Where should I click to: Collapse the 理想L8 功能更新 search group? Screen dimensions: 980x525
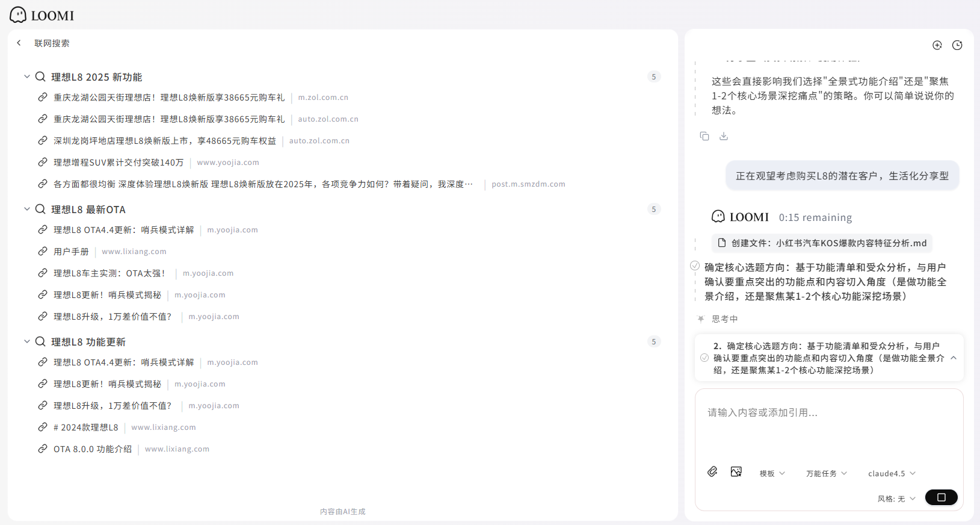coord(26,341)
